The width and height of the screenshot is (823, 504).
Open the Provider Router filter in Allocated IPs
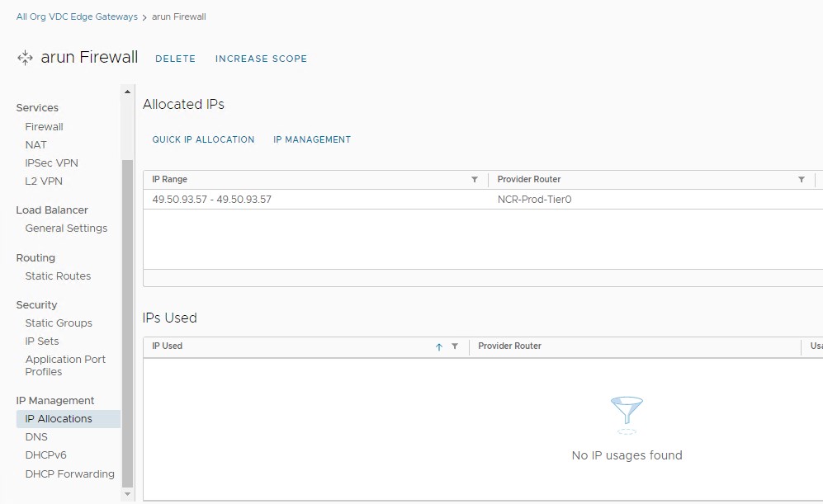pyautogui.click(x=801, y=179)
